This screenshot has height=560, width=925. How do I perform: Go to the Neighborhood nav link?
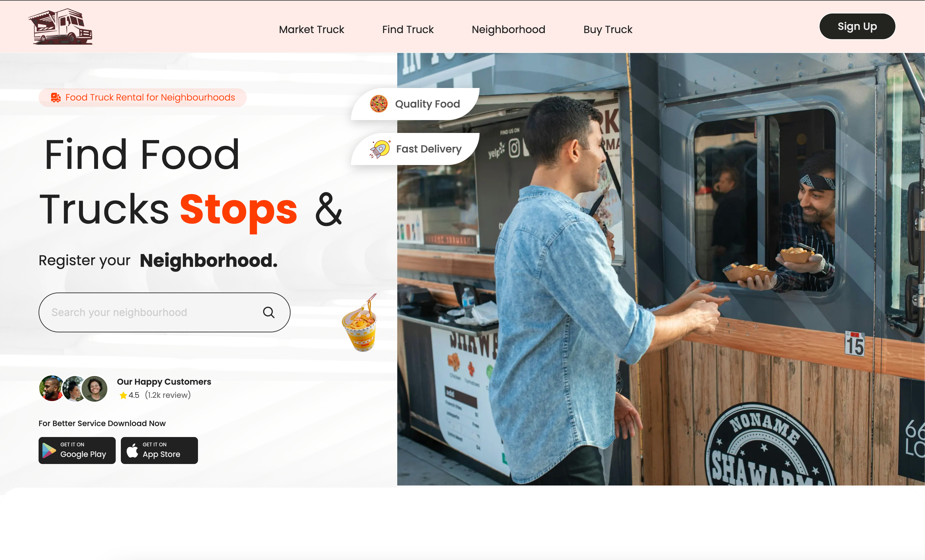508,29
